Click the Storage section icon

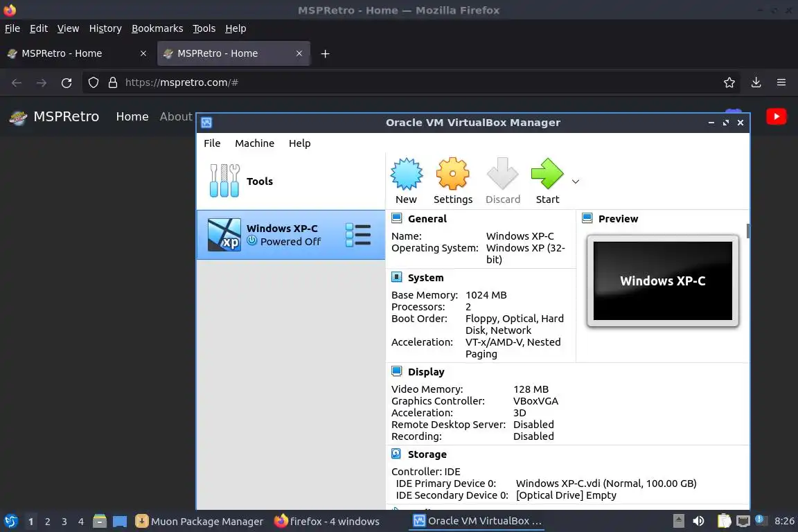[396, 454]
